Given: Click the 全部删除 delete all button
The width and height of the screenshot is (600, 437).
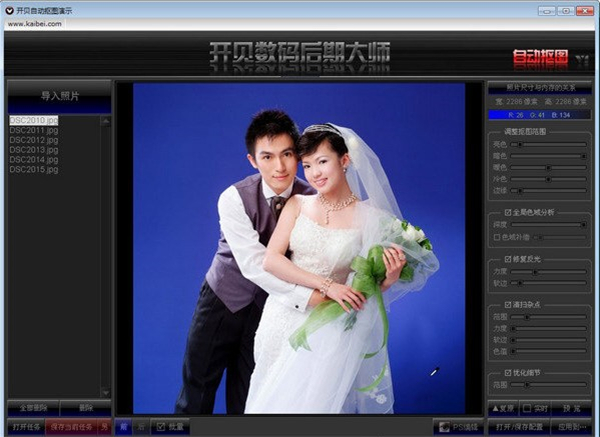Looking at the screenshot, I should click(x=32, y=409).
